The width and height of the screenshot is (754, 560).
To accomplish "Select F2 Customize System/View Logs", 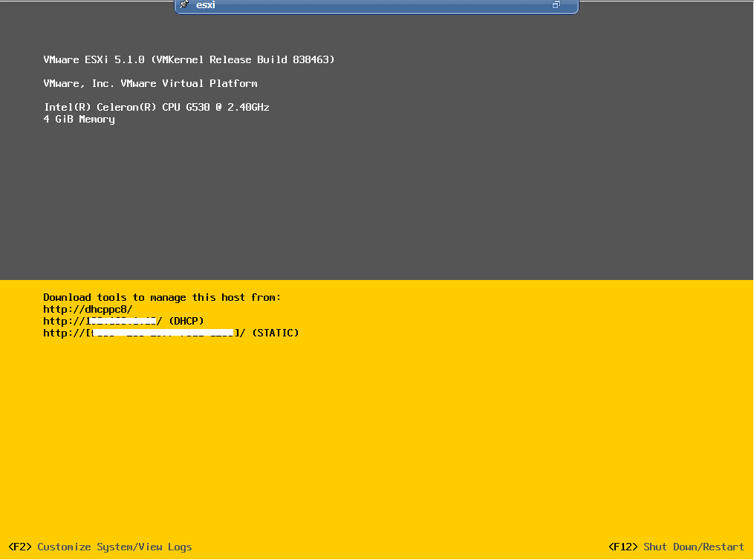I will coord(100,547).
